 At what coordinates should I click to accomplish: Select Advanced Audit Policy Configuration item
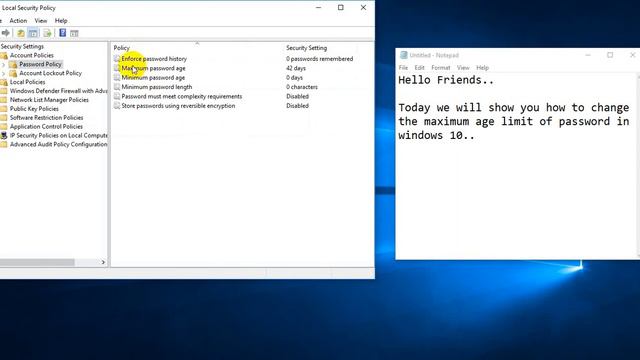click(58, 144)
